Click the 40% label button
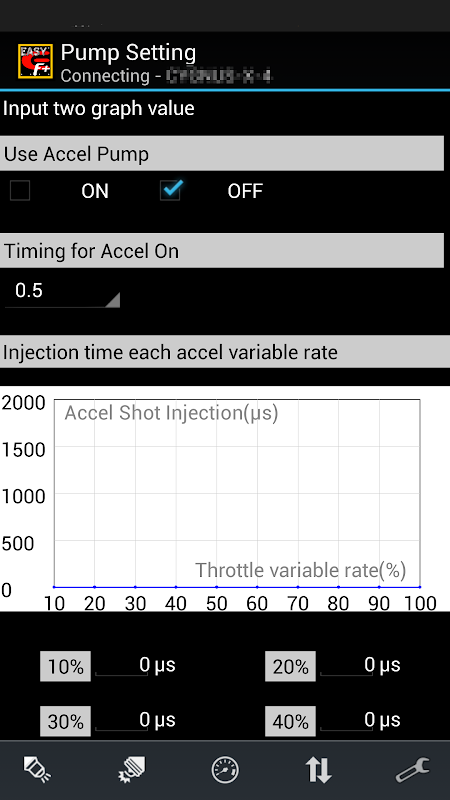 [x=290, y=721]
